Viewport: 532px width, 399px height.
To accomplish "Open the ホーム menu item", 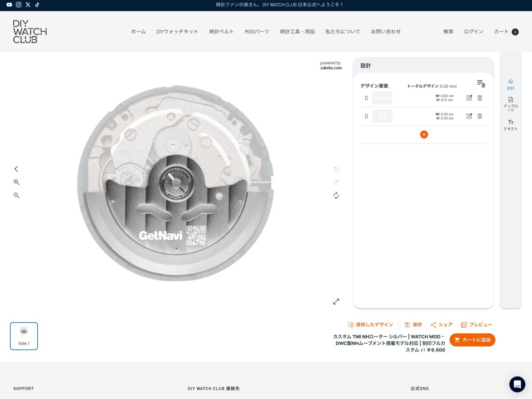I will (x=138, y=31).
